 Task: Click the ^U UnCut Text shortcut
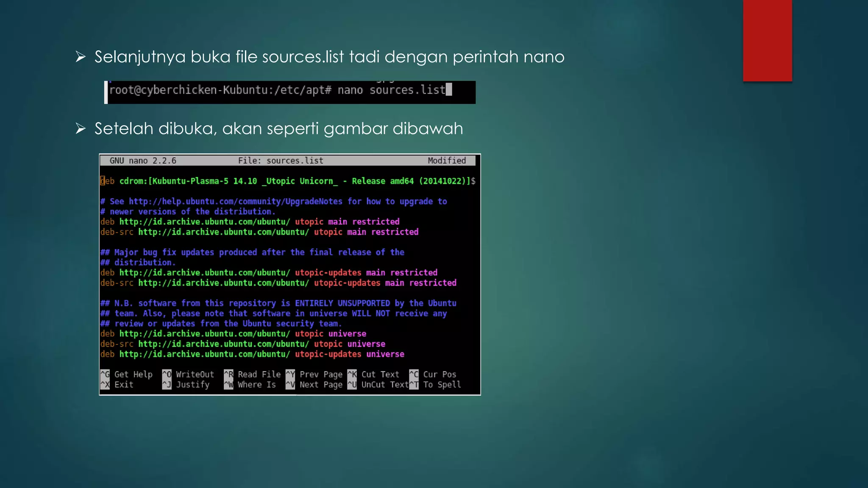tap(378, 385)
